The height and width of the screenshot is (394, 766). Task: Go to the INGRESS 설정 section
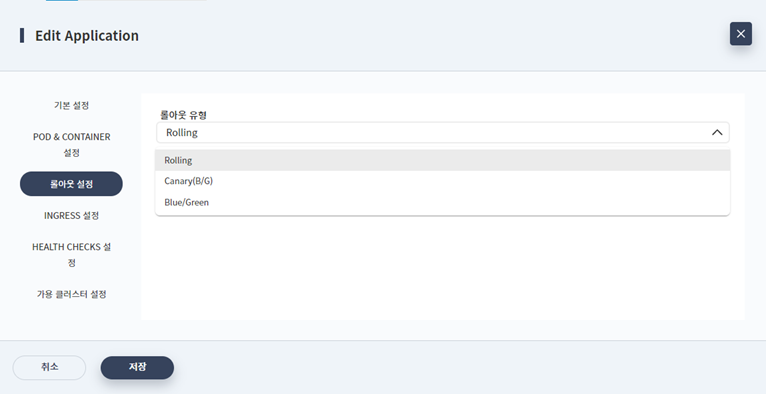pos(71,215)
